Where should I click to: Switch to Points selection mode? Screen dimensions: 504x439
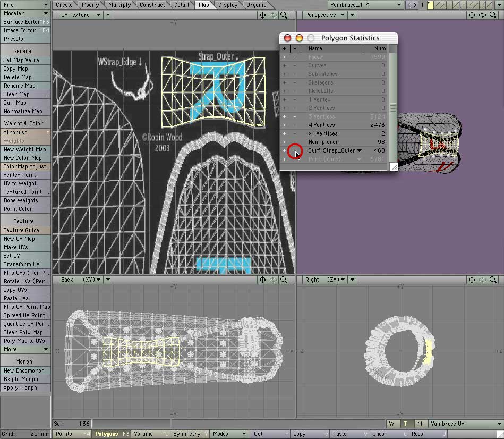point(72,434)
